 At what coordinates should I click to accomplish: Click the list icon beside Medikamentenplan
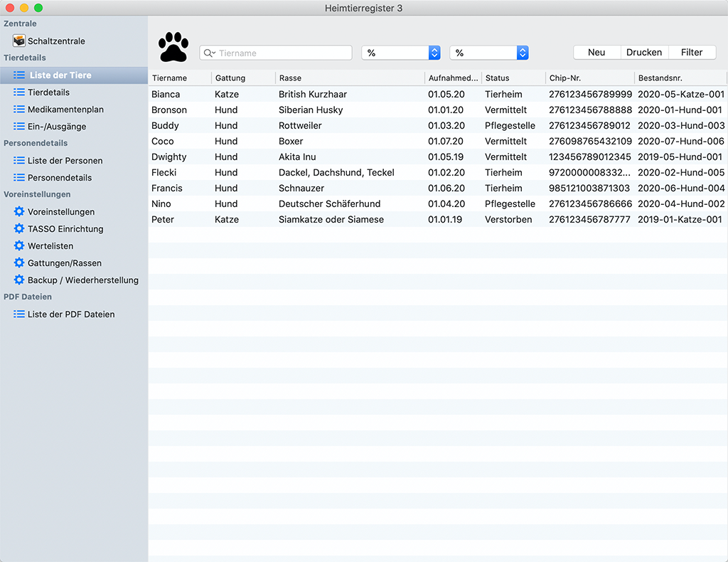(19, 109)
